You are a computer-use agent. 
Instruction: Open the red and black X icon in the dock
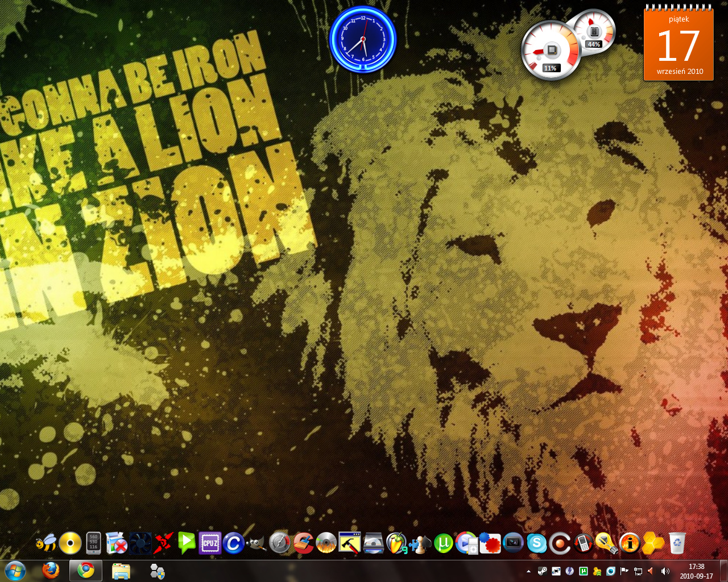tap(163, 543)
